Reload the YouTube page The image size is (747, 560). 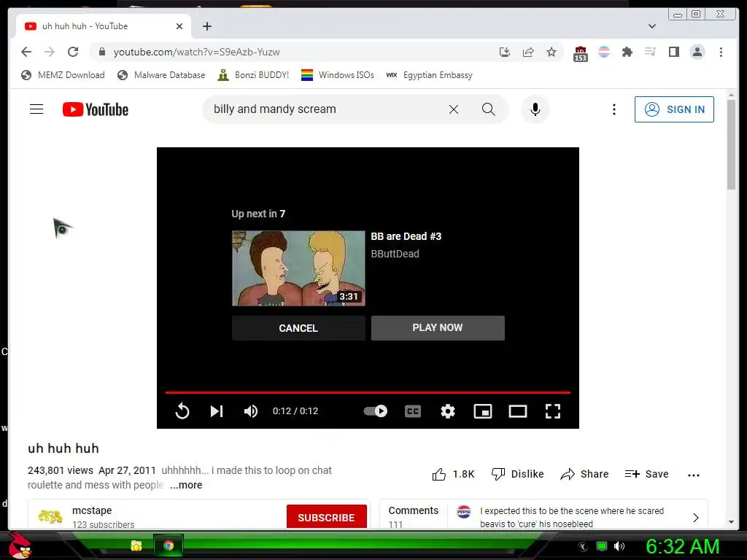tap(73, 52)
